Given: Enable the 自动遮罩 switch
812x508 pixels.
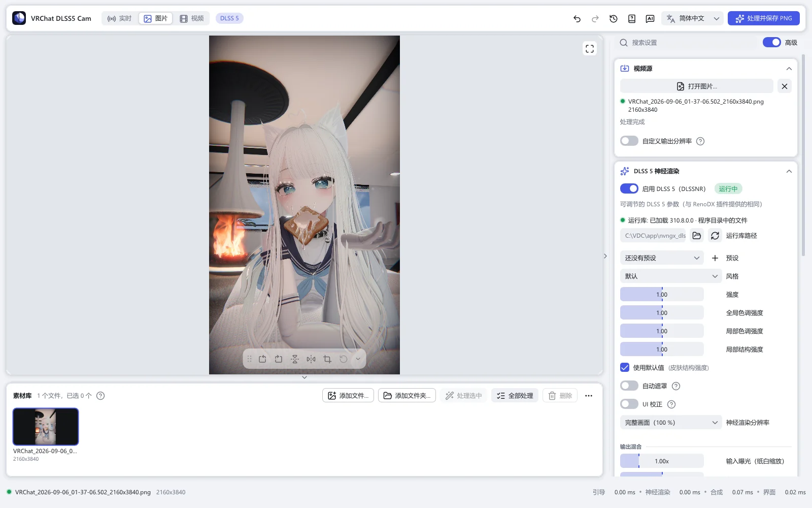Looking at the screenshot, I should pyautogui.click(x=629, y=386).
